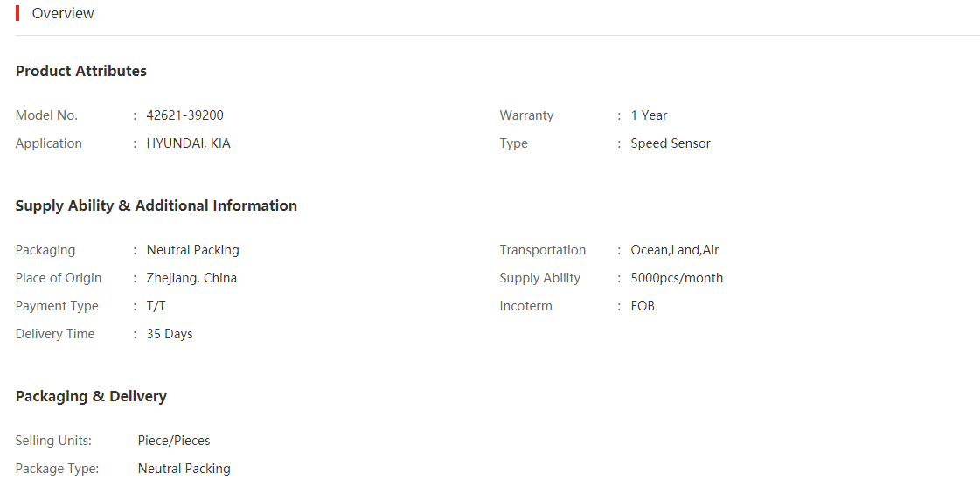
Task: Click the Packaging & Delivery heading
Action: tap(91, 396)
